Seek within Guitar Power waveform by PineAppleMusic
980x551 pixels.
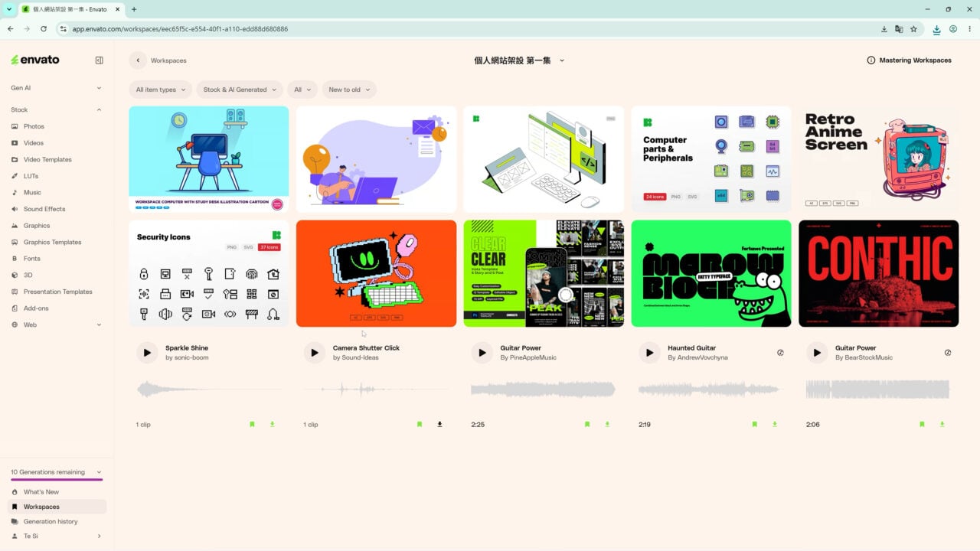(543, 390)
